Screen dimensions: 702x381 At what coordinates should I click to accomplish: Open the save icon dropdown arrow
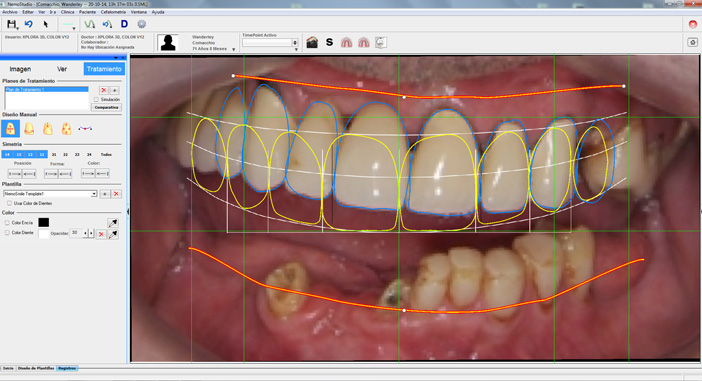point(17,28)
